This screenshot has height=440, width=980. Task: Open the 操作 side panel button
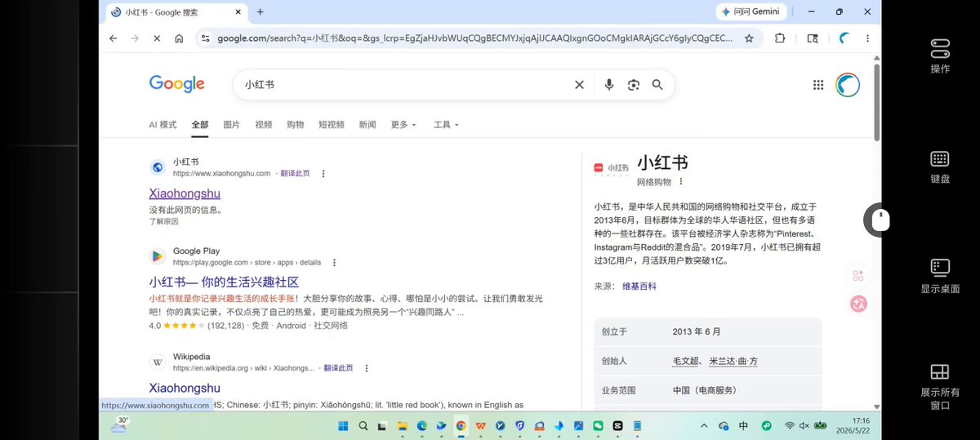click(x=940, y=56)
